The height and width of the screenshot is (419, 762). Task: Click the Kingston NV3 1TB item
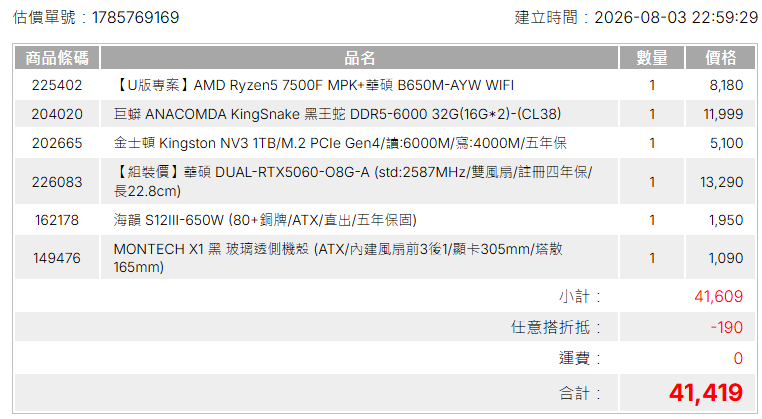click(x=340, y=143)
